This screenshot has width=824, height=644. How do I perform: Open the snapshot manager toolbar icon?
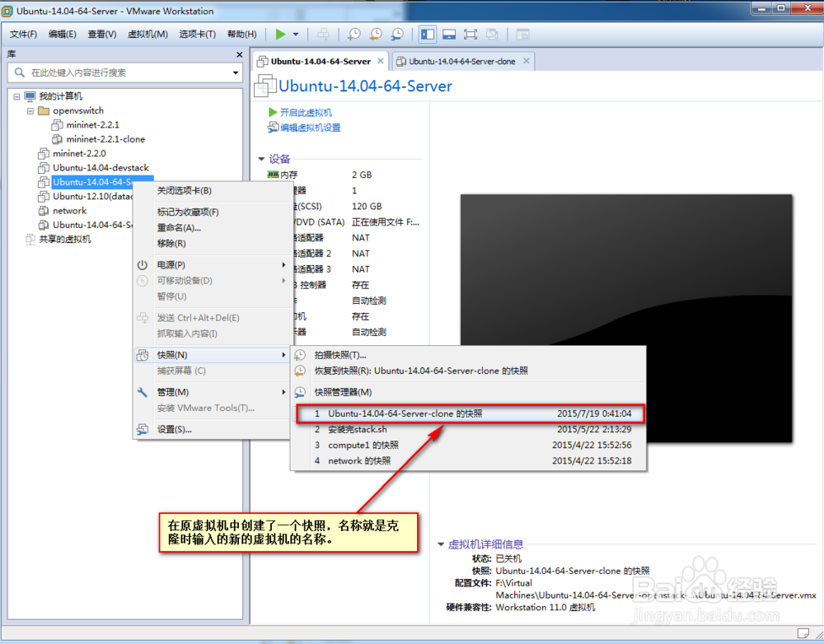tap(397, 34)
